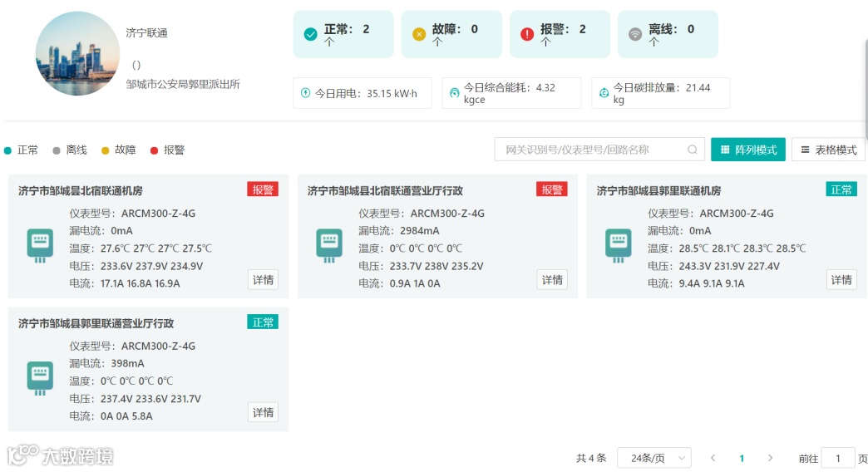The width and height of the screenshot is (868, 472).
Task: Click the 正常 legend item
Action: [x=22, y=150]
